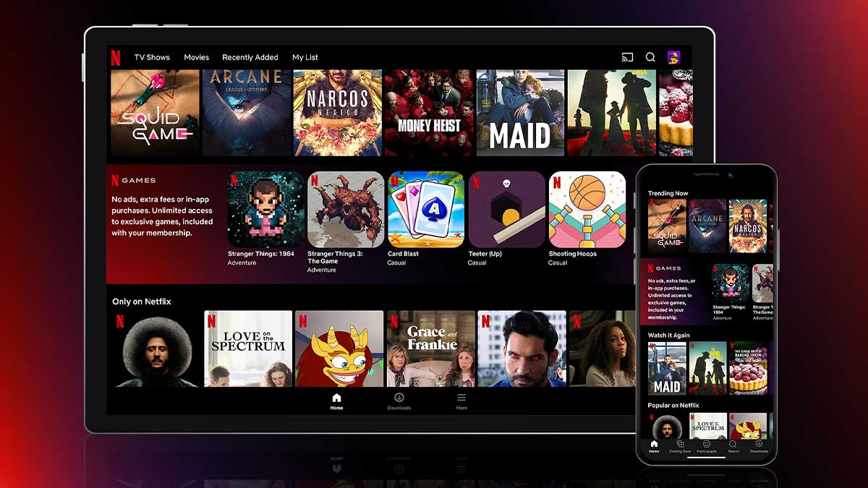Tap the Home icon in the phone bottom bar
Viewport: 868px width, 488px height.
[x=654, y=444]
